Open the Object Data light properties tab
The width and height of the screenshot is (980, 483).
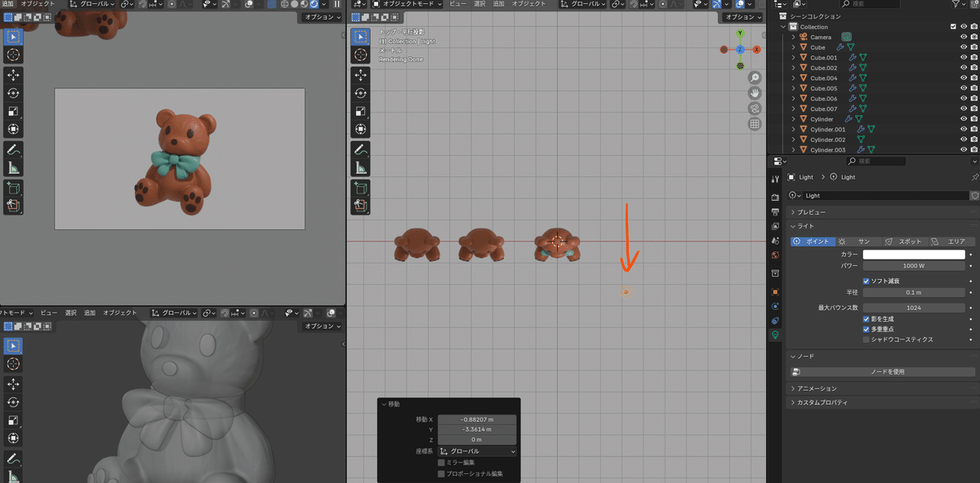tap(775, 335)
